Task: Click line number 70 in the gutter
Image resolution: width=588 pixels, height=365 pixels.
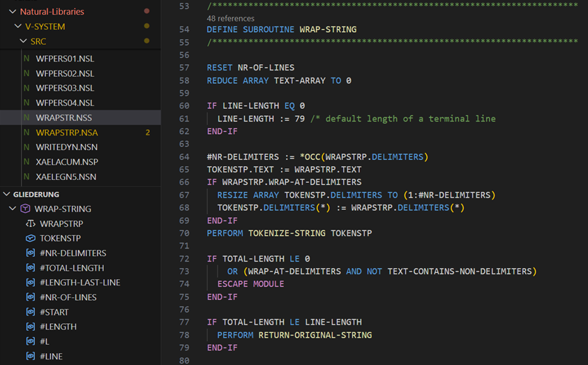Action: [x=184, y=233]
